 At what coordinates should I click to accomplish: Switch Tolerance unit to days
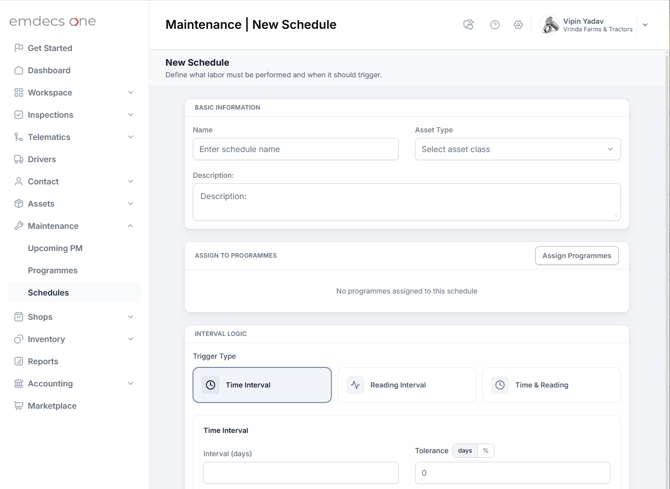[465, 451]
